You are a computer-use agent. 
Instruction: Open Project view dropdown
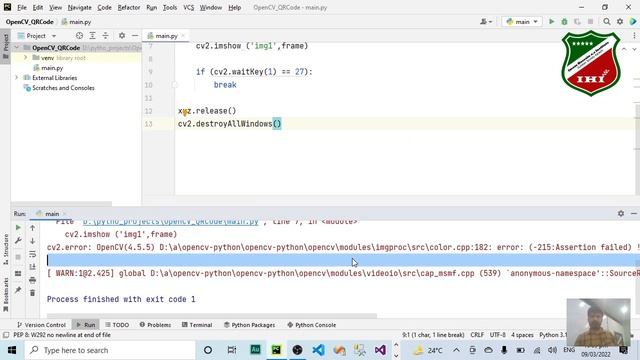pyautogui.click(x=37, y=36)
